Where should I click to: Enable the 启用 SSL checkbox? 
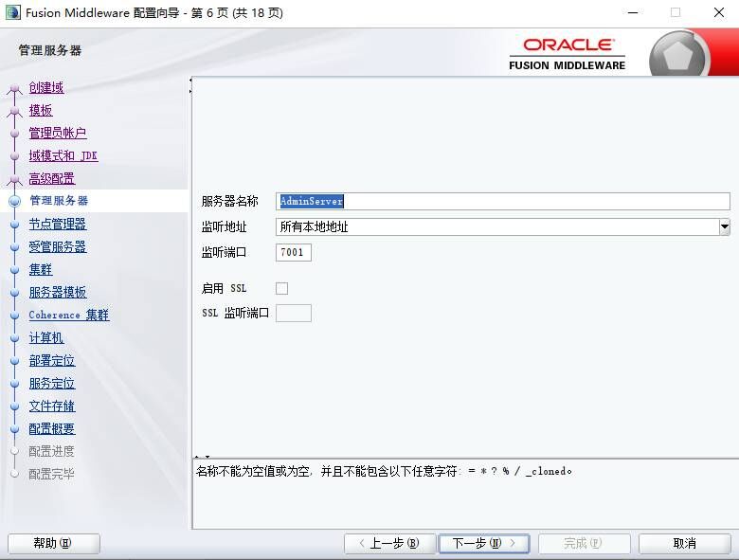coord(281,288)
